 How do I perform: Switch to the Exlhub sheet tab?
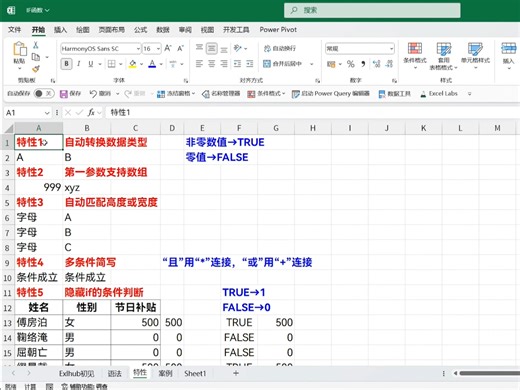pyautogui.click(x=77, y=374)
